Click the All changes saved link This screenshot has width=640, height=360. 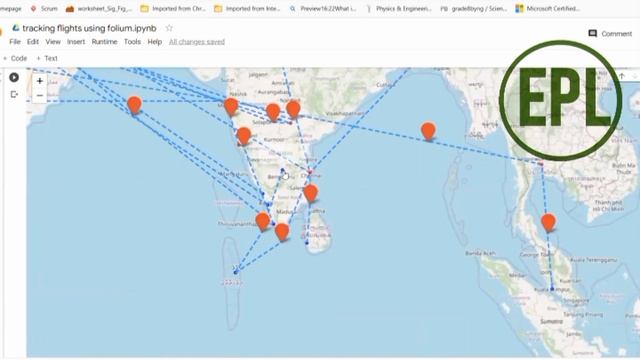point(197,42)
